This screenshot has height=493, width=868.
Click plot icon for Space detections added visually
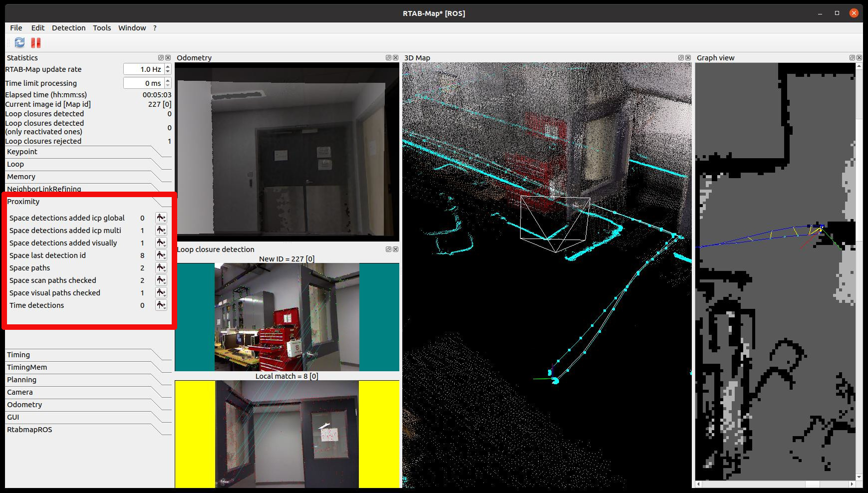tap(161, 243)
